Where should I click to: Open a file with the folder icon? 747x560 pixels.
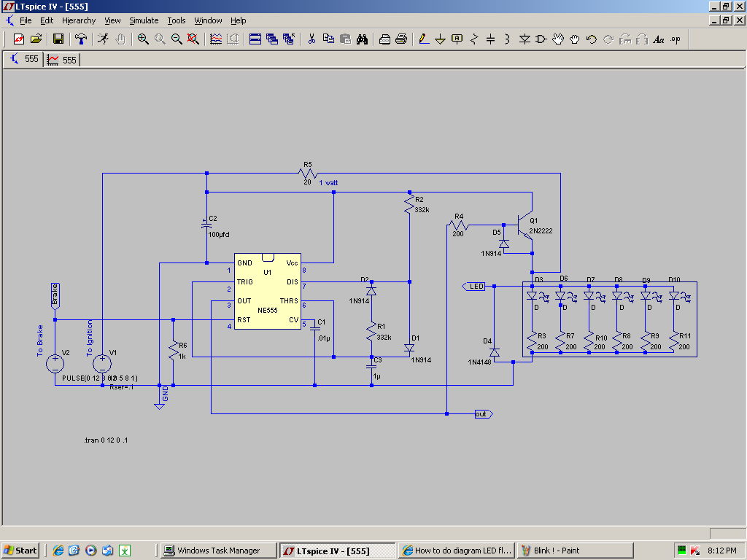[36, 39]
